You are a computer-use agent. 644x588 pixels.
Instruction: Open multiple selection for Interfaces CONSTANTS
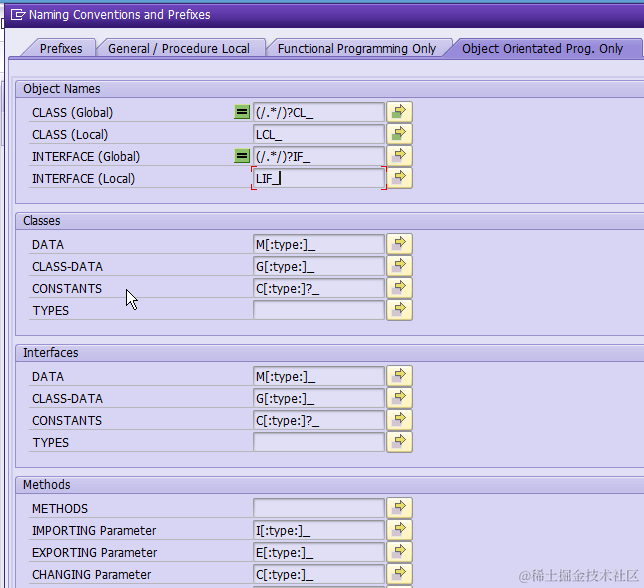[399, 420]
